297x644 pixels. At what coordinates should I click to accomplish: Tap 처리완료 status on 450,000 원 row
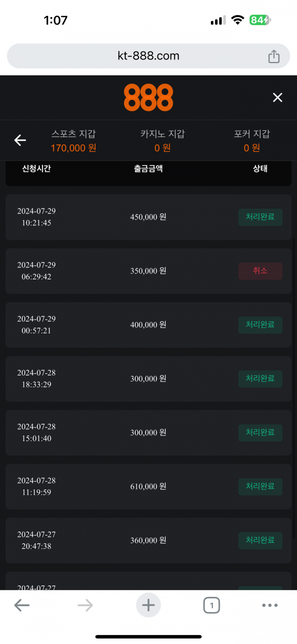point(260,217)
